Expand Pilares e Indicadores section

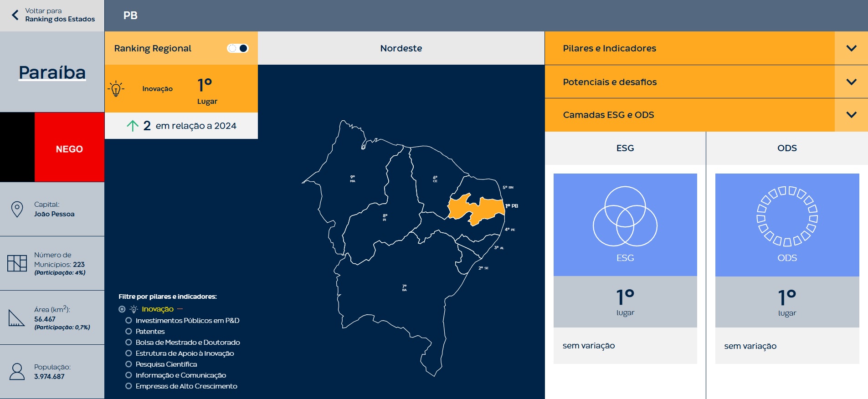pyautogui.click(x=851, y=48)
